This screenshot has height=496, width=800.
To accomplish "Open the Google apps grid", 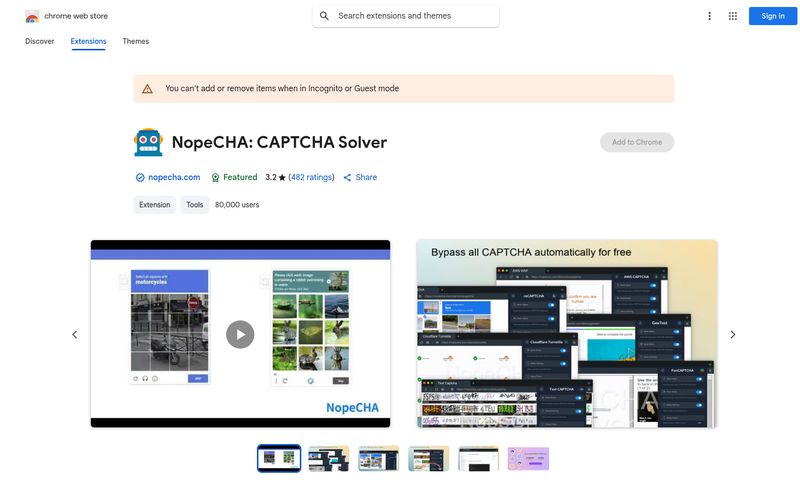I will [x=733, y=16].
